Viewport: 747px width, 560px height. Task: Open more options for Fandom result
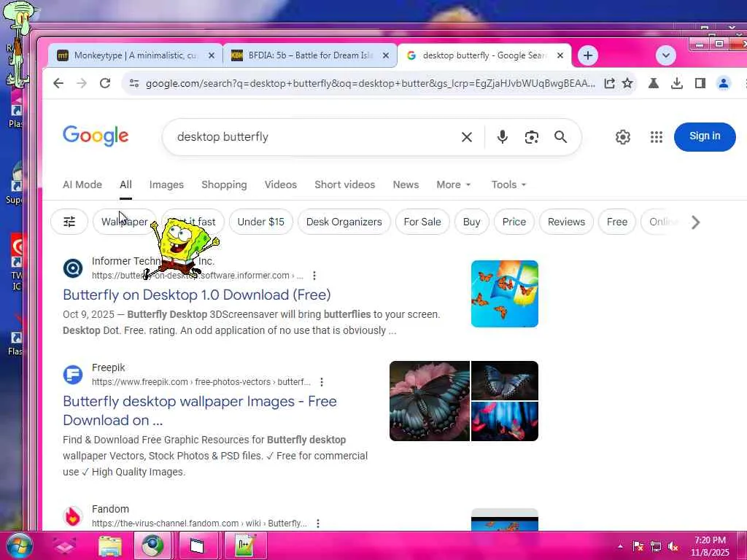click(318, 524)
